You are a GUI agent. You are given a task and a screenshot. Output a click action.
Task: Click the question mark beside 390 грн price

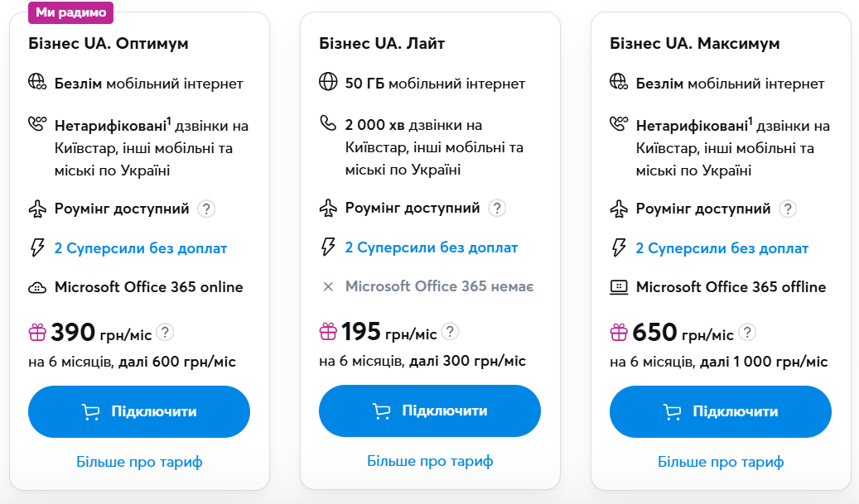click(x=166, y=332)
